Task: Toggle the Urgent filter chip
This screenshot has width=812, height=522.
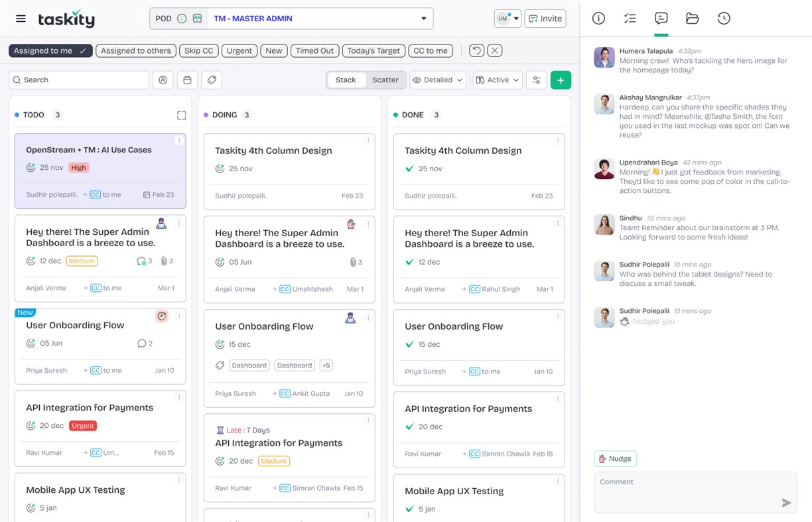Action: 239,50
